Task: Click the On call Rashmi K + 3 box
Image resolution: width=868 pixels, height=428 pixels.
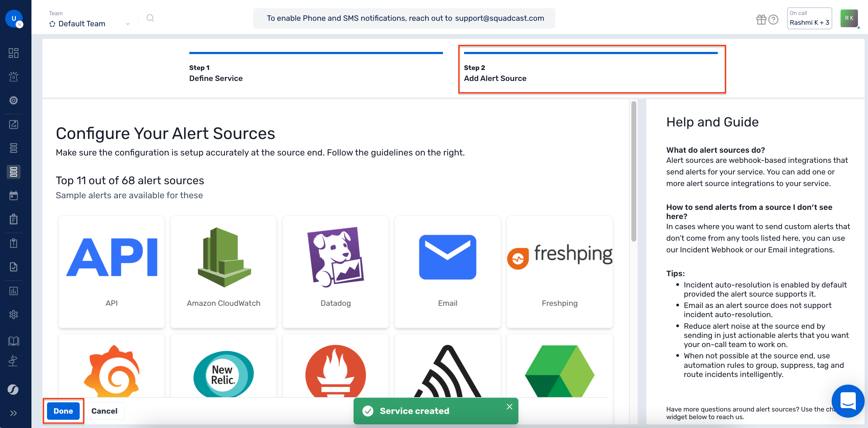Action: pos(809,18)
